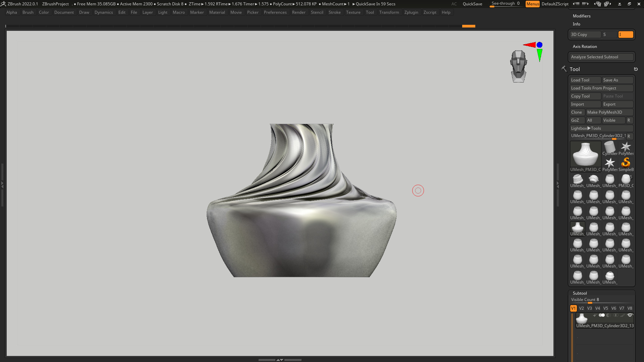This screenshot has width=644, height=362.
Task: Collapse the Subtool section
Action: click(x=580, y=293)
